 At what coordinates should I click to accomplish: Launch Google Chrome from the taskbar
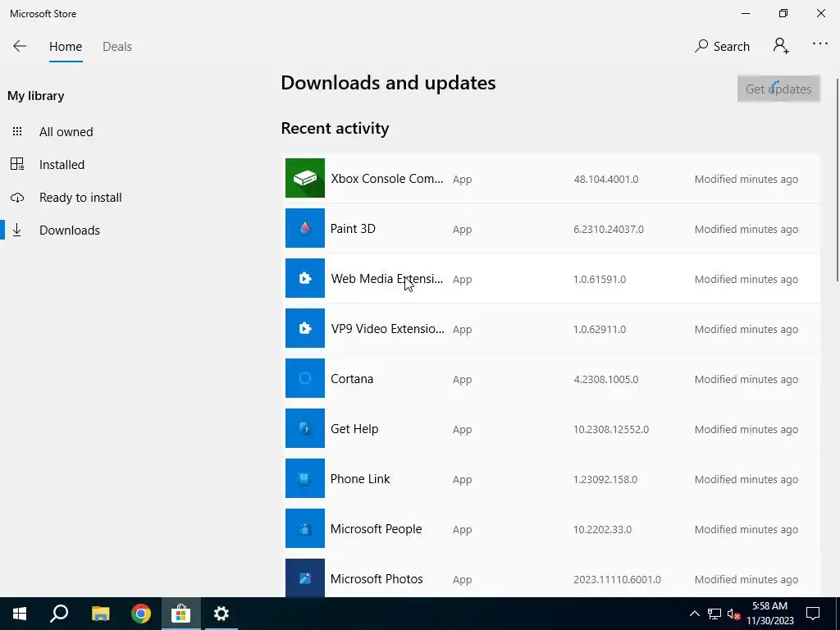141,614
